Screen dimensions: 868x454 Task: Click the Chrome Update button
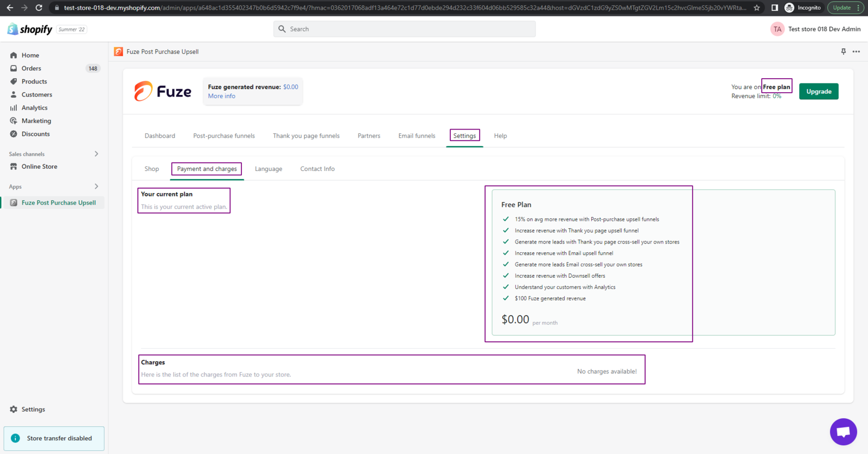(845, 8)
